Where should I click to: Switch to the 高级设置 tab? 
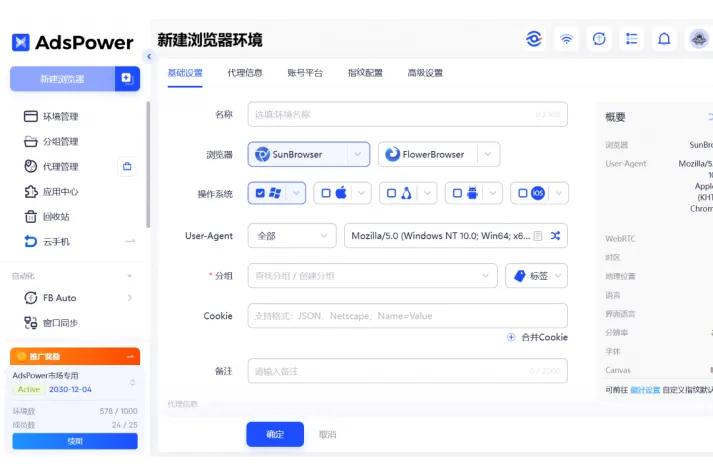click(x=425, y=73)
